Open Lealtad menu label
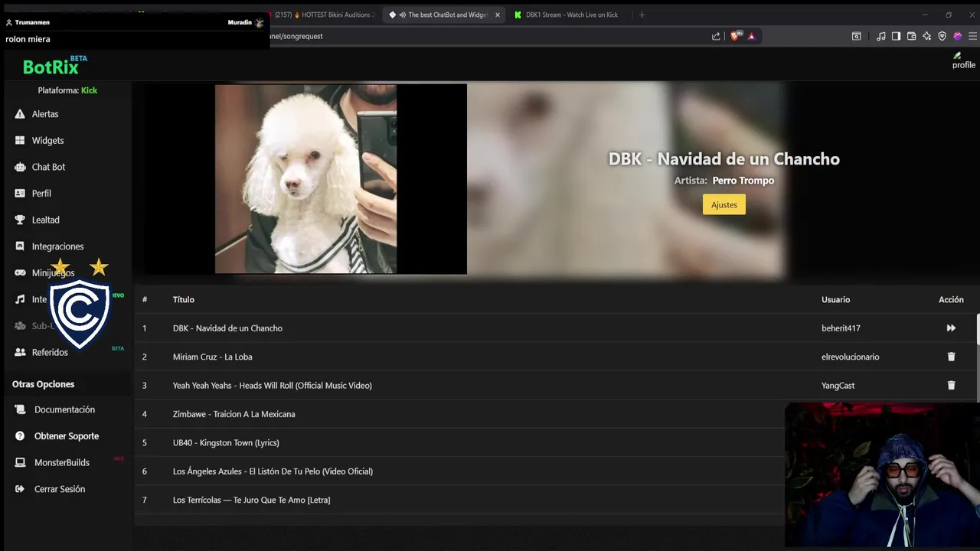This screenshot has width=980, height=551. pyautogui.click(x=45, y=220)
